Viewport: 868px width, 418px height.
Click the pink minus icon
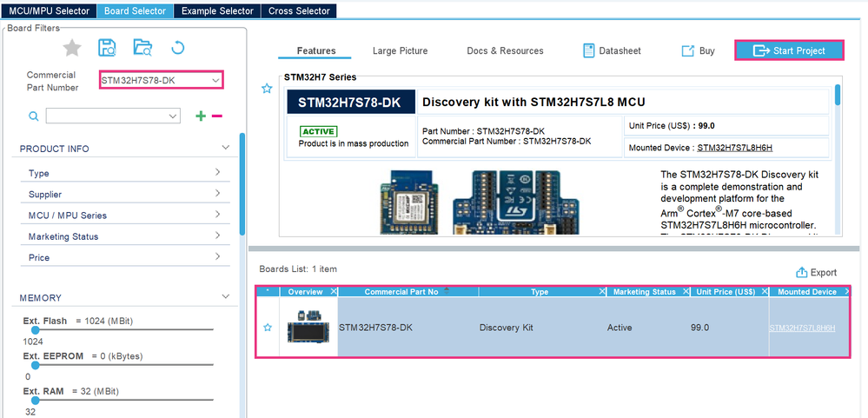click(x=217, y=116)
